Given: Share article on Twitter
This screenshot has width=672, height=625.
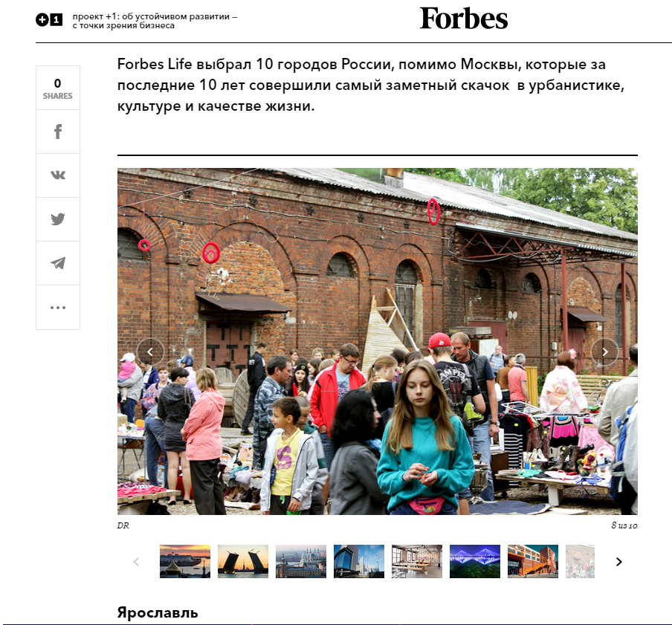Looking at the screenshot, I should point(58,219).
